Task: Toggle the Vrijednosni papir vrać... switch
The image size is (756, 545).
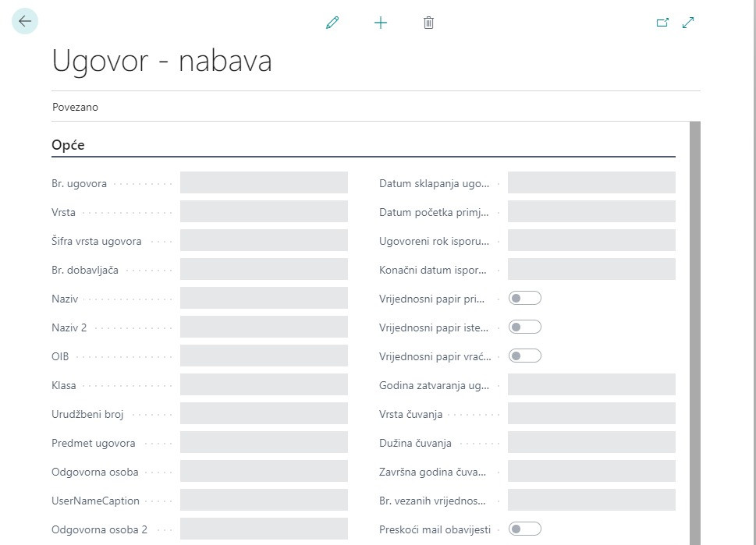Action: point(524,356)
